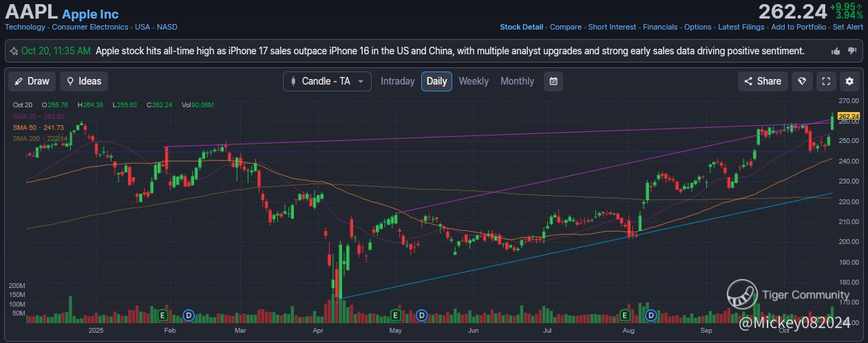Viewport: 868px width, 343px height.
Task: Open the Ideas panel
Action: click(x=83, y=81)
